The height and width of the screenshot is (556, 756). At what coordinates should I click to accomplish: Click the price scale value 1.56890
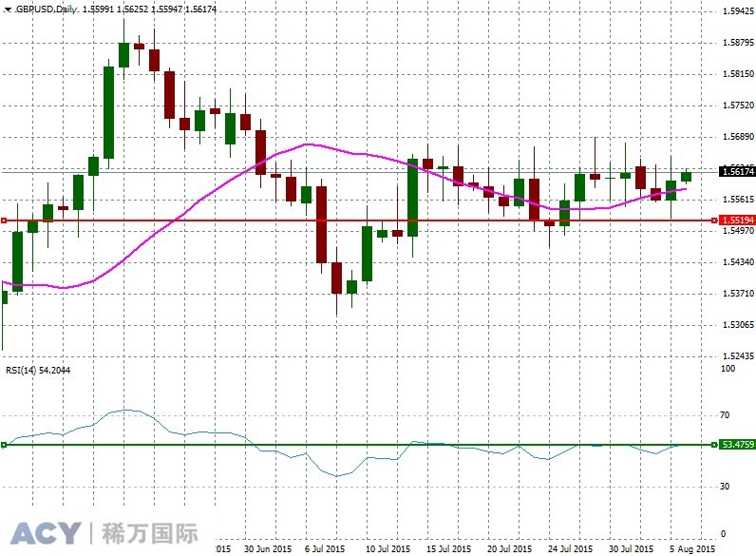point(738,137)
